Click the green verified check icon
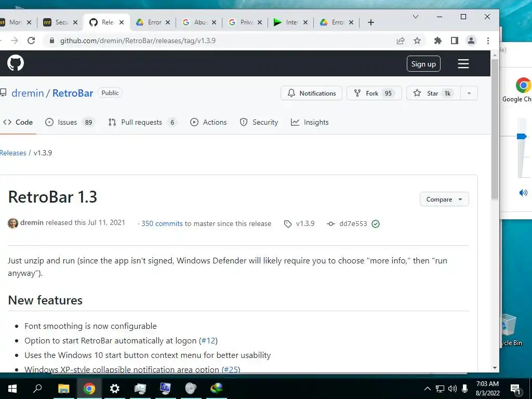Image resolution: width=532 pixels, height=399 pixels. [376, 224]
